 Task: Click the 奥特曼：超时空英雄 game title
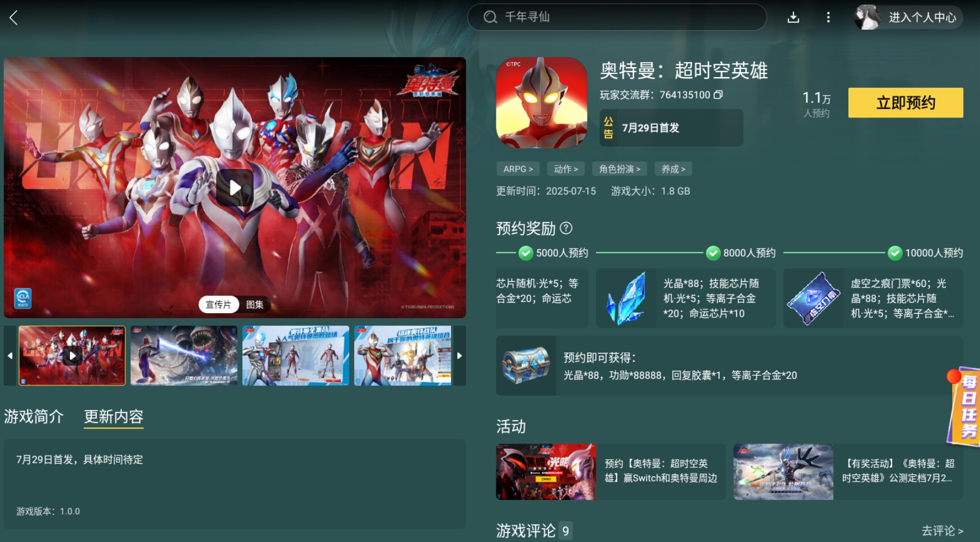[684, 71]
